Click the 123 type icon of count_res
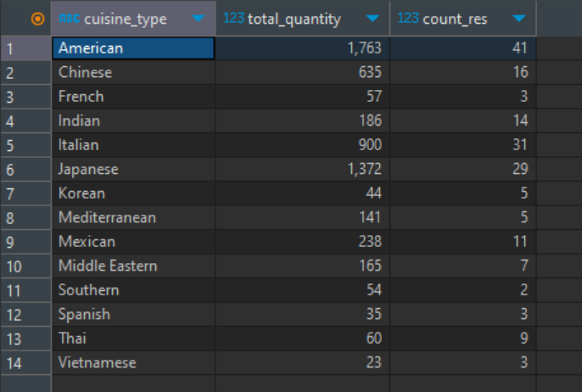Viewport: 582px width, 392px height. point(408,18)
